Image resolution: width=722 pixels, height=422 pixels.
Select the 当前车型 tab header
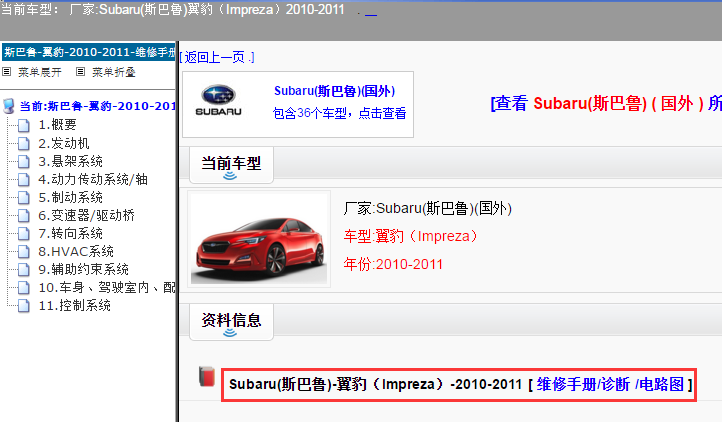231,164
